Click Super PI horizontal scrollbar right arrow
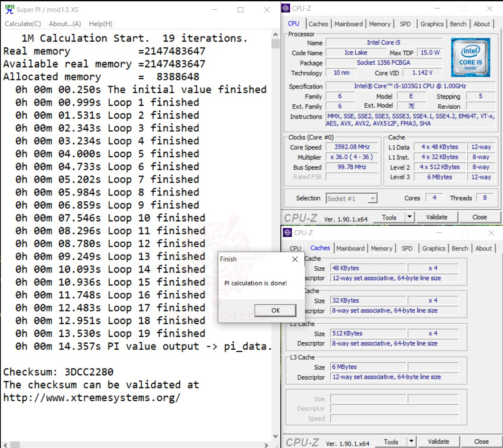The image size is (503, 448). point(266,445)
